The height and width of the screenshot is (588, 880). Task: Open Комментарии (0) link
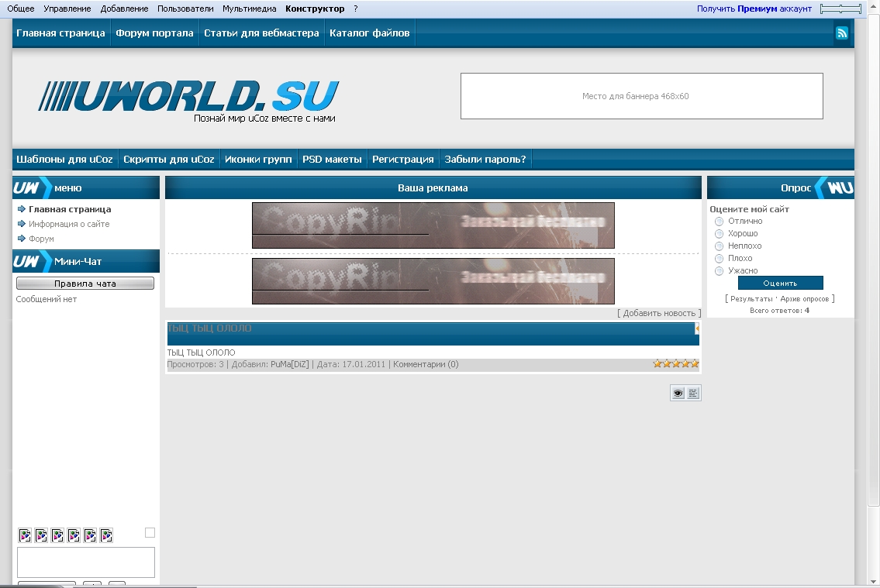pos(426,364)
